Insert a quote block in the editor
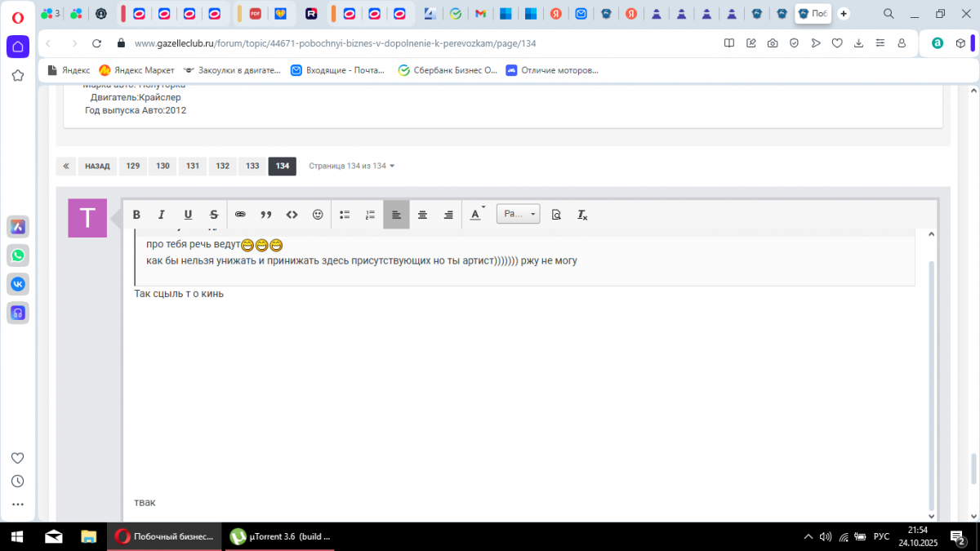 click(x=265, y=215)
